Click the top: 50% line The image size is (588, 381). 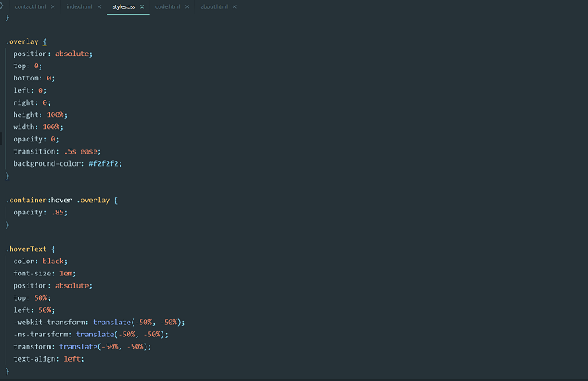pos(32,298)
